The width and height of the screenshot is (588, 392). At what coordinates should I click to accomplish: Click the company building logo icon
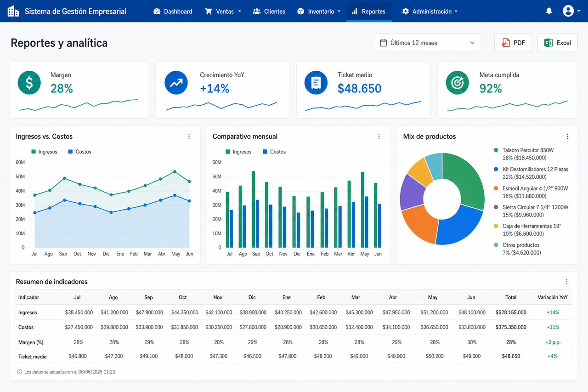(x=13, y=11)
